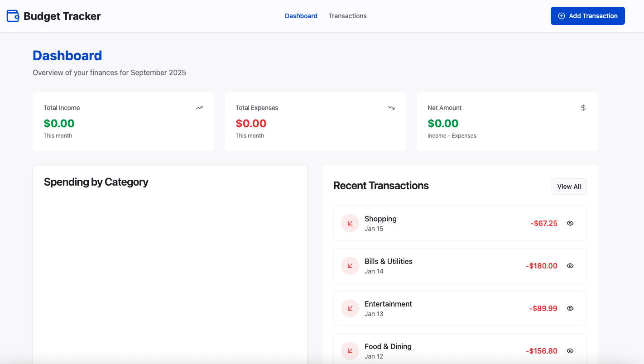This screenshot has width=644, height=364.
Task: Click the trending-up icon on Total Income card
Action: point(199,107)
